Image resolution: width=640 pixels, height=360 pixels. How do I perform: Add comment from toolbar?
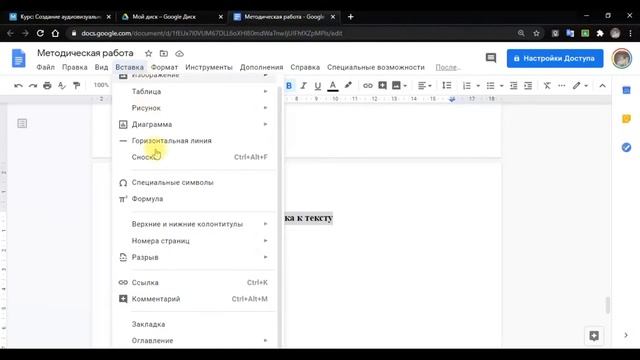(382, 85)
